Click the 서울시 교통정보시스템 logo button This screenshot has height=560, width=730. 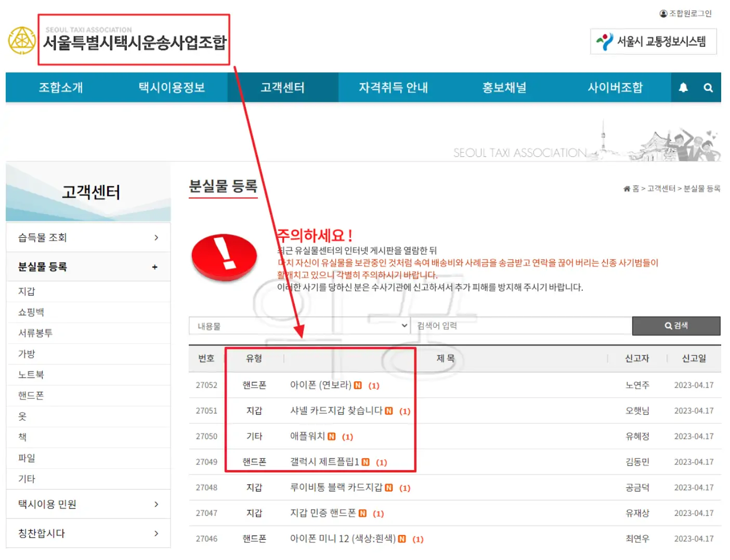(x=653, y=42)
